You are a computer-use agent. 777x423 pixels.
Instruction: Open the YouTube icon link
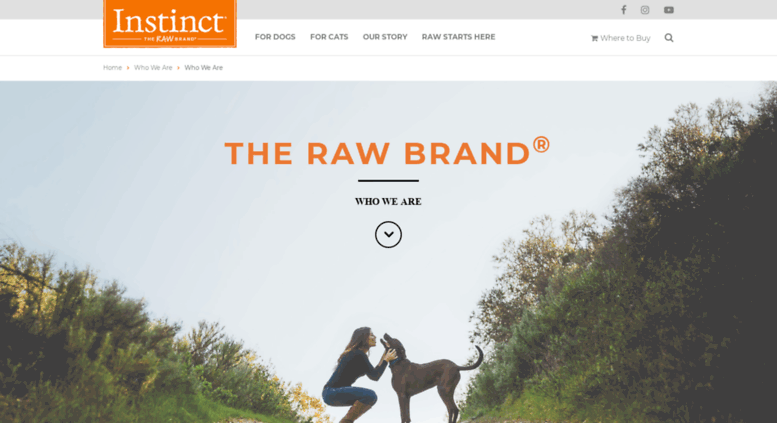coord(669,10)
